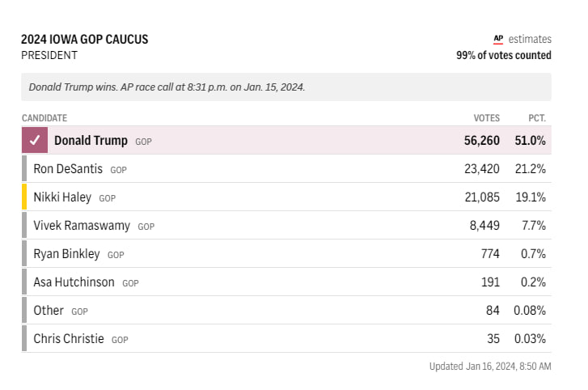Image resolution: width=588 pixels, height=390 pixels.
Task: Click the AP logo icon
Action: (x=498, y=39)
